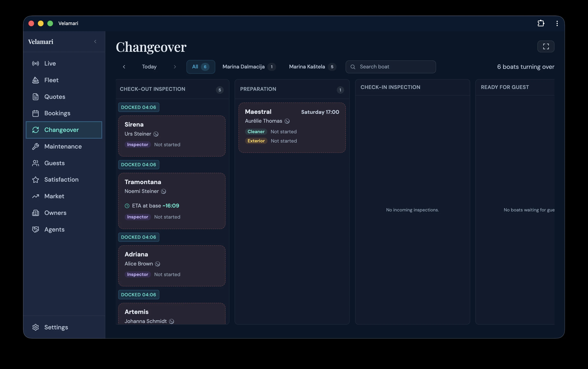Click the Owners building icon
The height and width of the screenshot is (369, 588).
coord(36,213)
